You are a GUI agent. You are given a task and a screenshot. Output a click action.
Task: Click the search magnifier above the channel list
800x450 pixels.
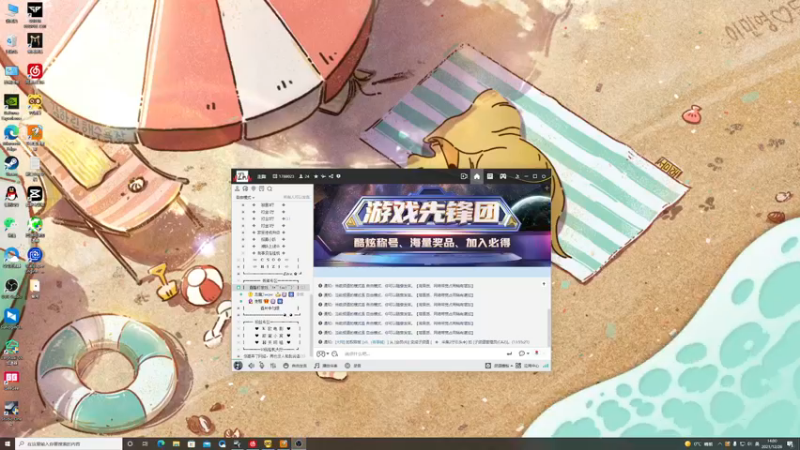[270, 189]
